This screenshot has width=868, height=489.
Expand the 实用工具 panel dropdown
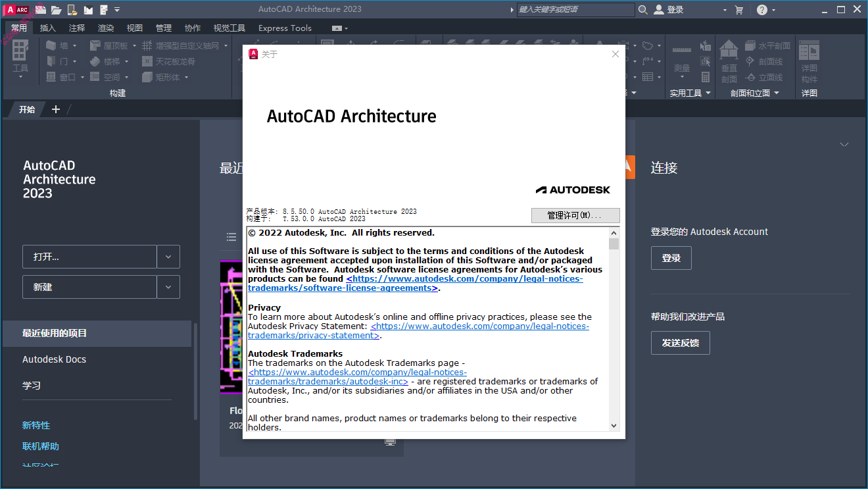(x=708, y=93)
